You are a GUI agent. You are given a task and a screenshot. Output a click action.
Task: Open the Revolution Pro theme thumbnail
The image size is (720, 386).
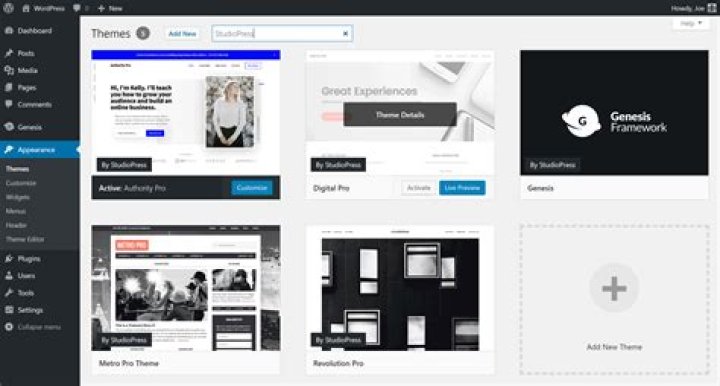click(x=400, y=288)
